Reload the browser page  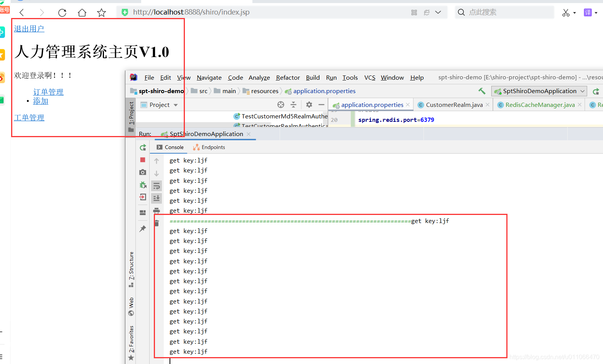(62, 13)
